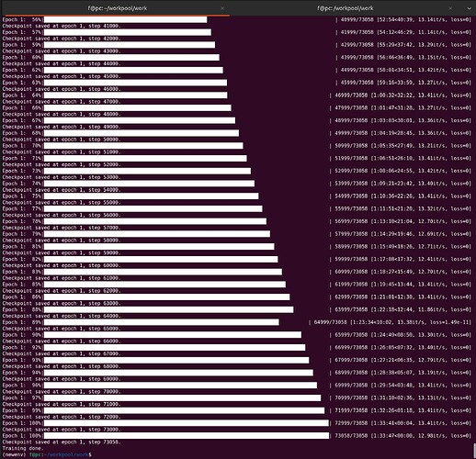Click the white progress bar on the 69999/73058 row
This screenshot has width=476, height=459.
point(180,386)
